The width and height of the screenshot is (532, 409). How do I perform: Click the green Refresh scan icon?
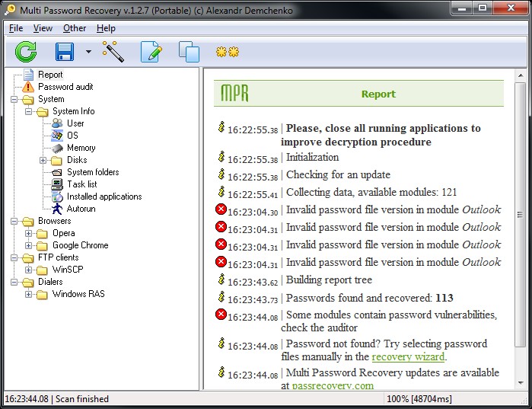[x=26, y=52]
